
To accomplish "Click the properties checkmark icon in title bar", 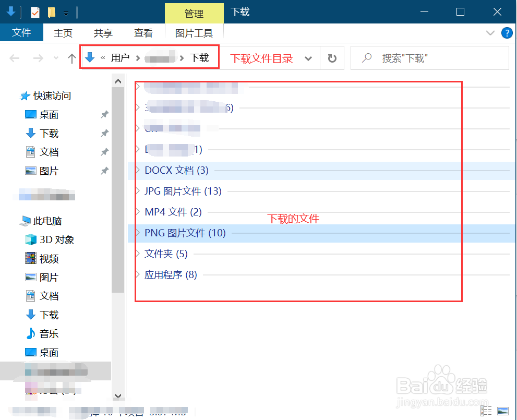I will click(35, 13).
